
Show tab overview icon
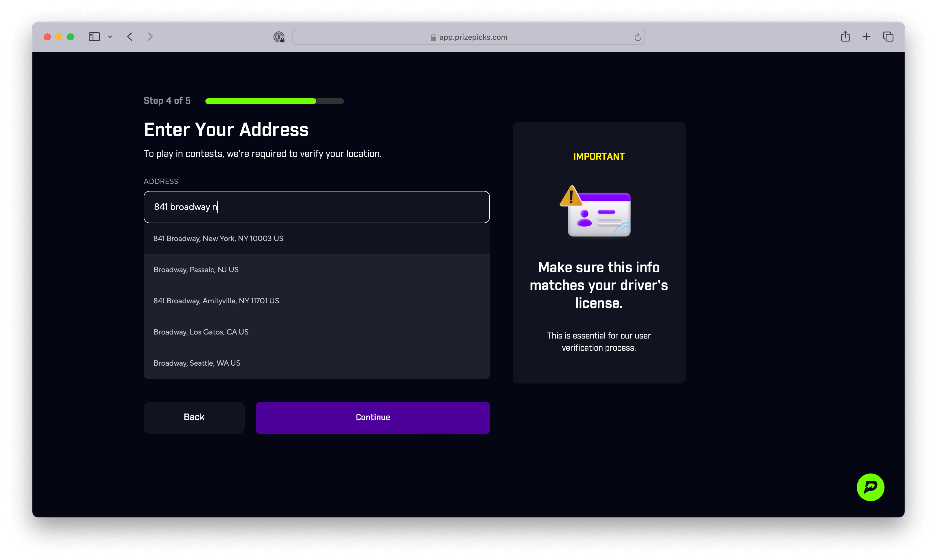(888, 37)
